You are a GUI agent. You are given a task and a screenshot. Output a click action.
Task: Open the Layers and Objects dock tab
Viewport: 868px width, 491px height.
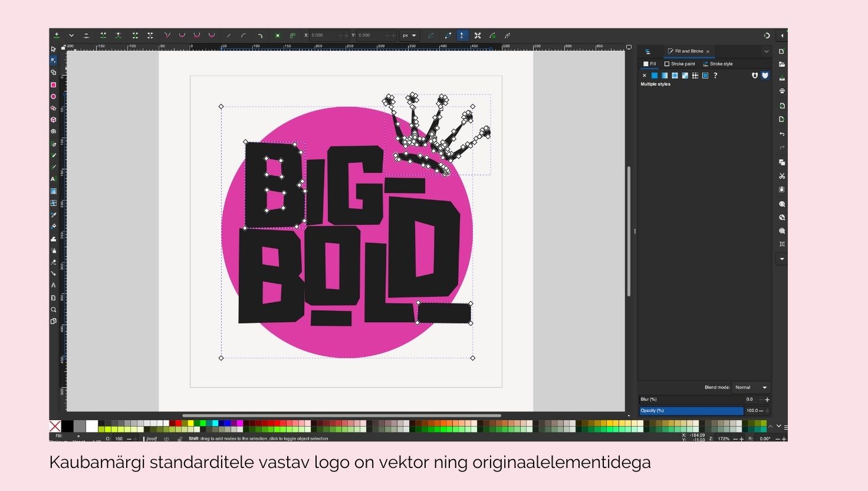[647, 51]
